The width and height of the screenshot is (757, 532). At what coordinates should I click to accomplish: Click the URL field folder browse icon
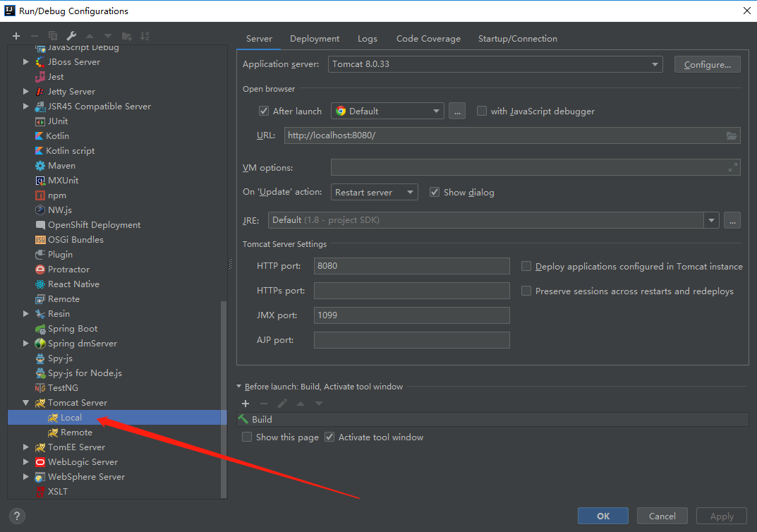[732, 135]
